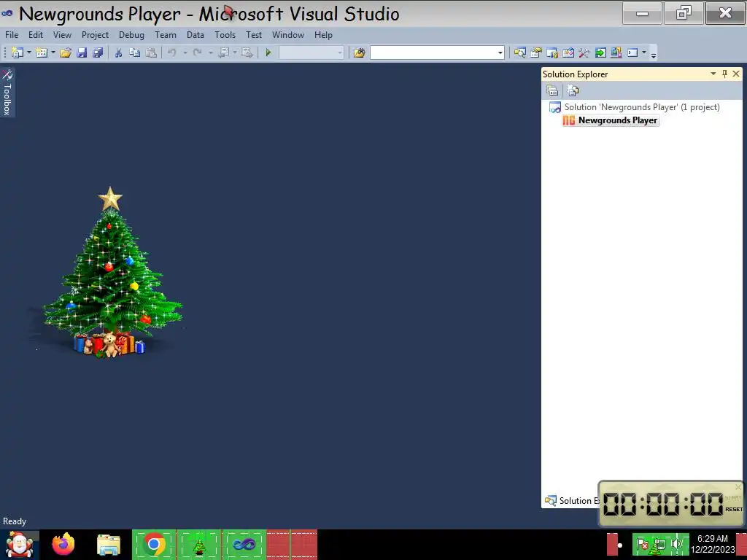Click START on the timer widget
Viewport: 747px width, 560px height.
click(733, 497)
